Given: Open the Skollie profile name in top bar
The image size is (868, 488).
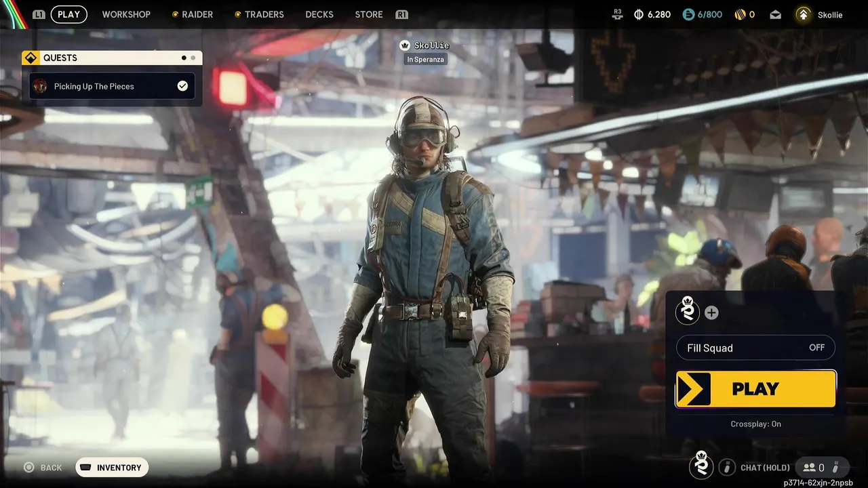Looking at the screenshot, I should [x=830, y=15].
